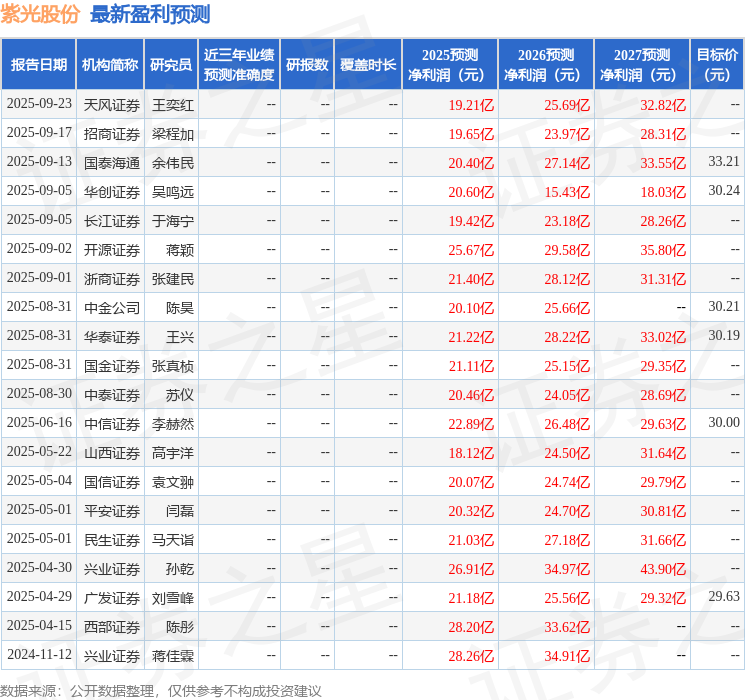Open the 中信证券 institution entry

click(x=111, y=423)
